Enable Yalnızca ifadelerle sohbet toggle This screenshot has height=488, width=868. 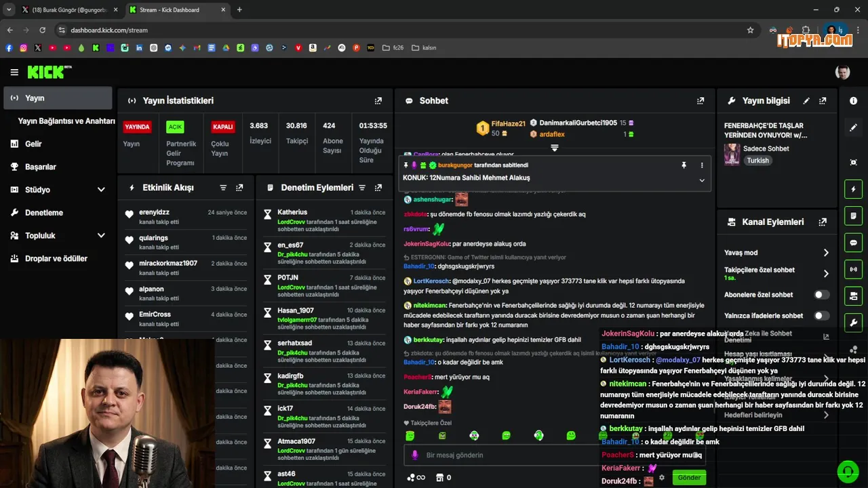tap(821, 316)
